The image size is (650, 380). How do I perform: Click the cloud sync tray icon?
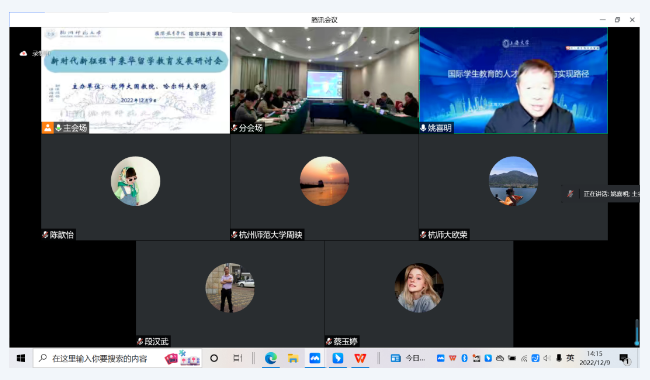click(500, 358)
